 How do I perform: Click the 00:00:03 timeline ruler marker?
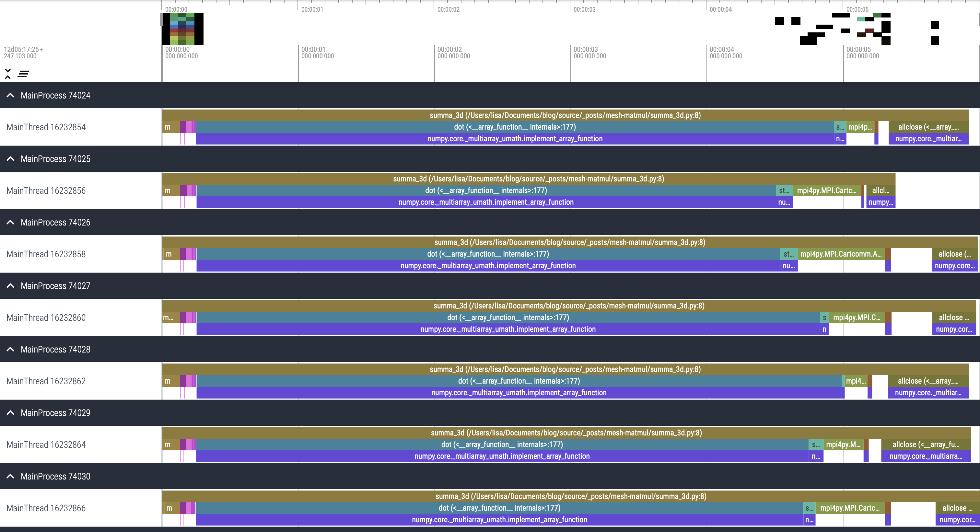584,9
